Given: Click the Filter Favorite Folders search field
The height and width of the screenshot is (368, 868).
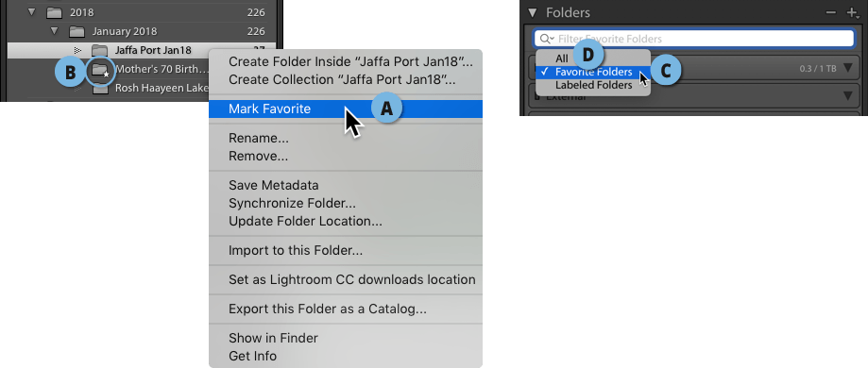Looking at the screenshot, I should [694, 39].
